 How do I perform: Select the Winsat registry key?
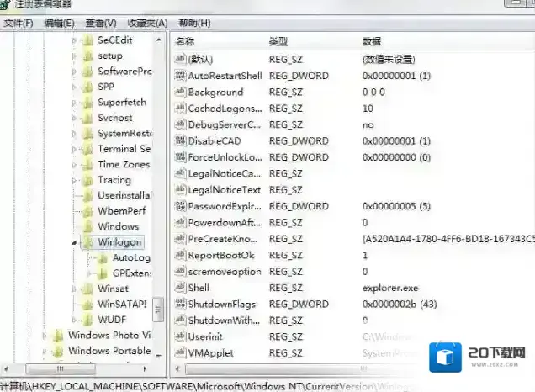tap(113, 289)
